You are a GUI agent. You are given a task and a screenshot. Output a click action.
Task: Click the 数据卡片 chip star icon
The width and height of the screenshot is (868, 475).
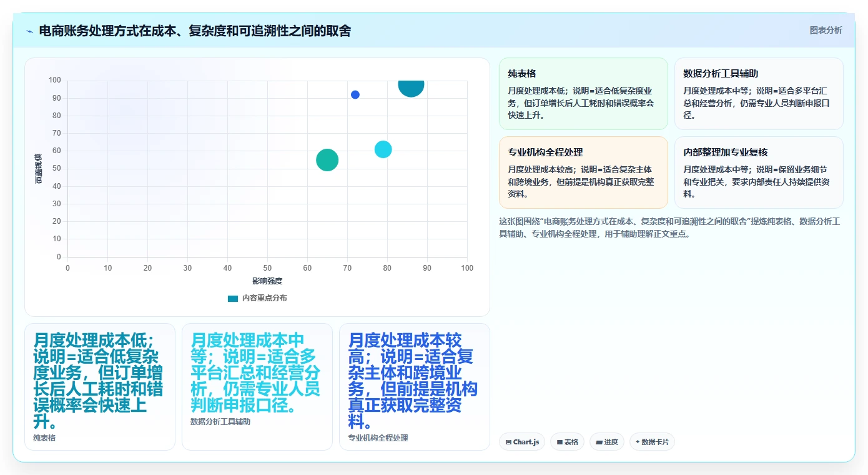tap(638, 442)
